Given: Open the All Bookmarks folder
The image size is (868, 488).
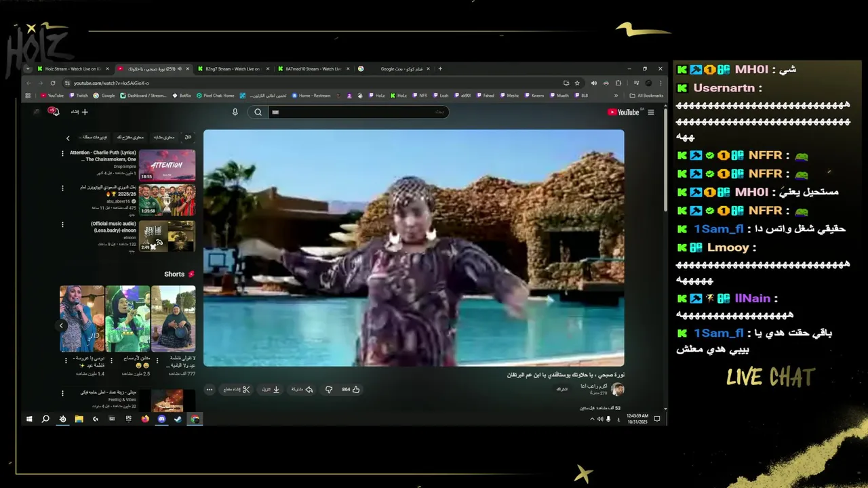Looking at the screenshot, I should click(x=646, y=96).
